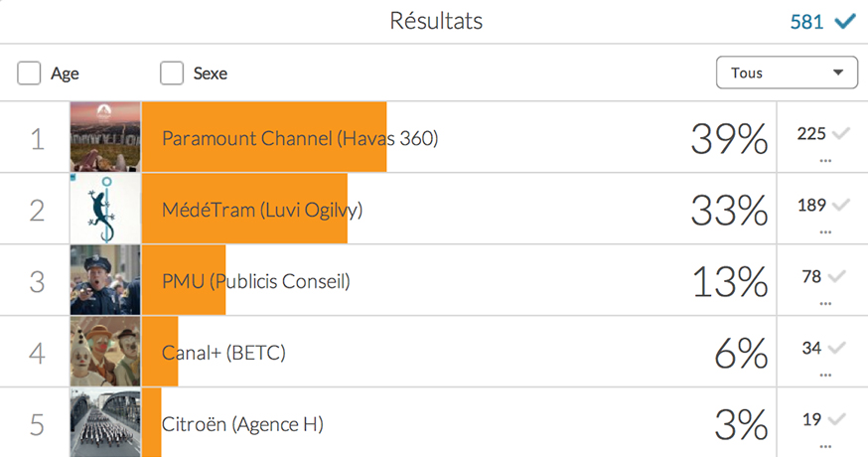Open the Tous filter dropdown
Image resolution: width=868 pixels, height=457 pixels.
coord(787,73)
